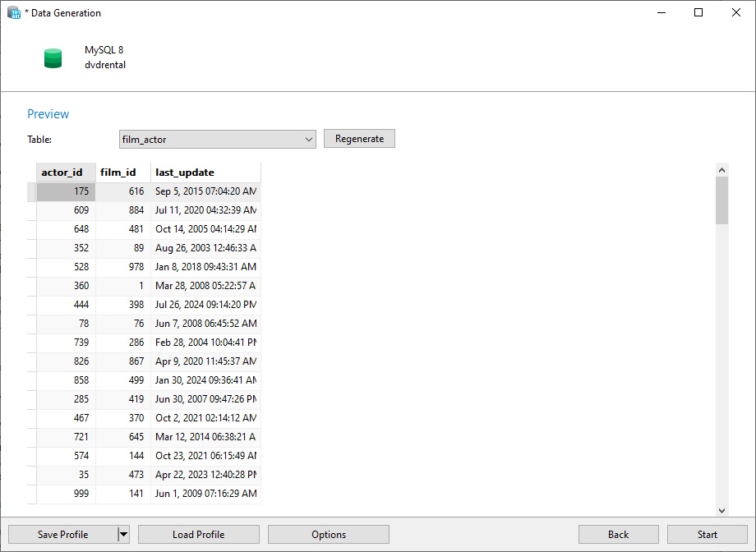Open the Load Profile dialog
The height and width of the screenshot is (552, 756).
tap(199, 534)
